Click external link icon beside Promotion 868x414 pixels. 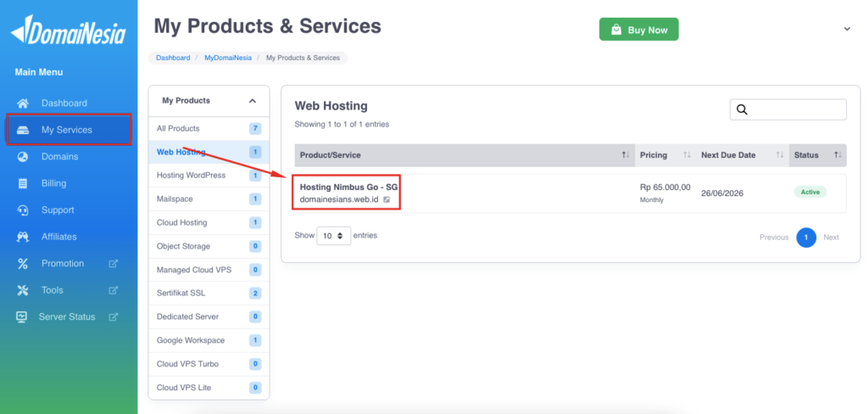pyautogui.click(x=113, y=263)
